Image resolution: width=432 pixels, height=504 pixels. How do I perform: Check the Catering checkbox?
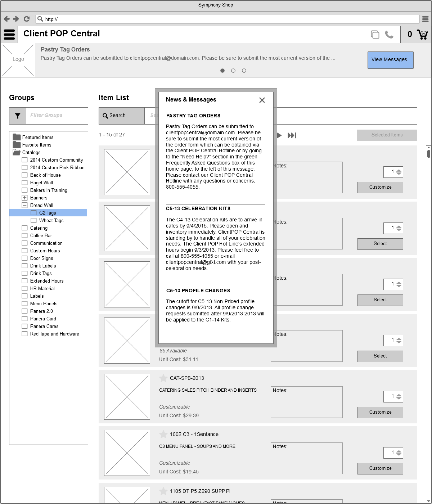[x=24, y=228]
